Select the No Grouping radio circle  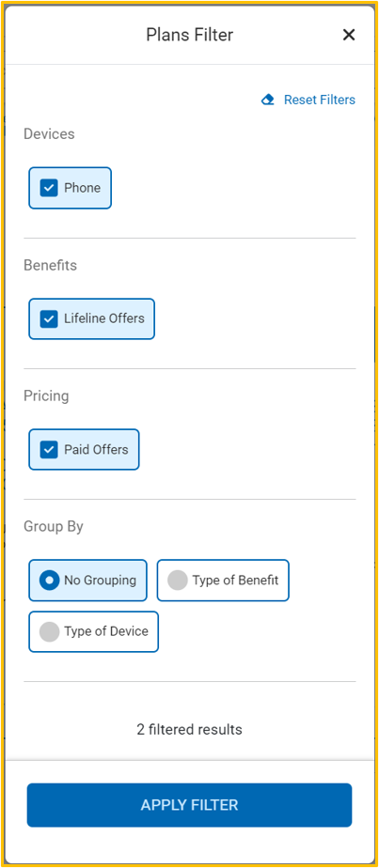click(x=49, y=581)
